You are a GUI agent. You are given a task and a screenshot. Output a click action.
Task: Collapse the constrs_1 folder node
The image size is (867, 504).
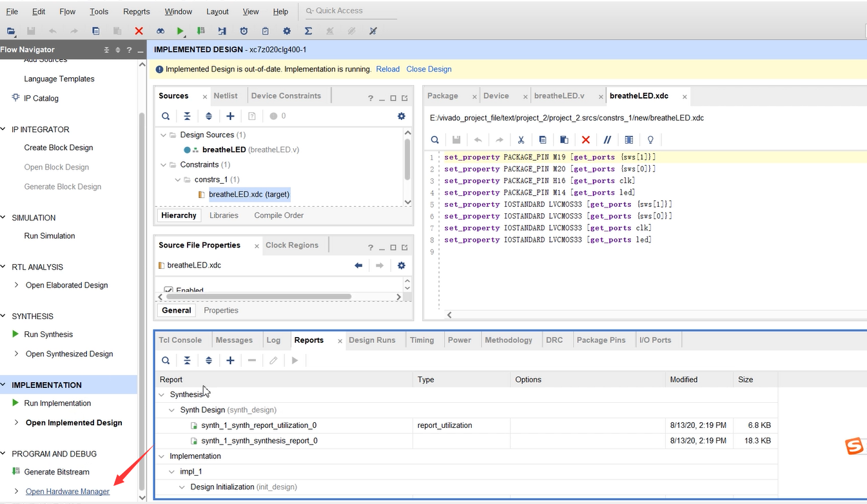point(178,179)
